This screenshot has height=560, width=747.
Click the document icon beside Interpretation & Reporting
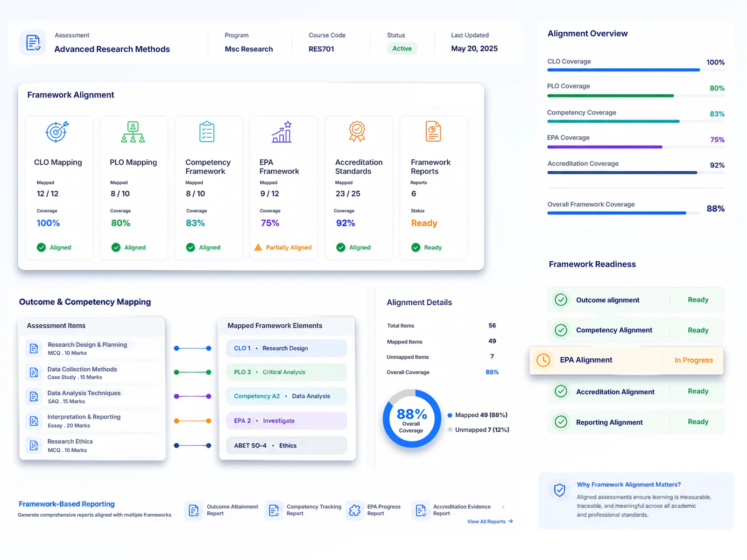pyautogui.click(x=34, y=421)
